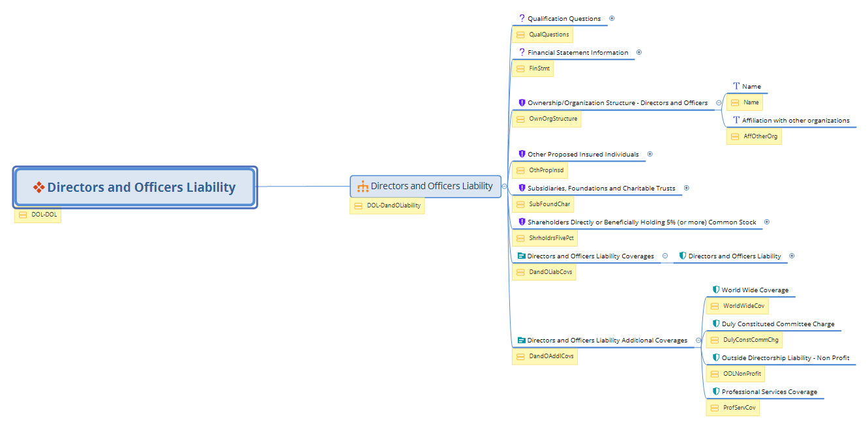This screenshot has width=868, height=426.
Task: Select the Duly Constituted Committee Charge topic
Action: point(777,324)
